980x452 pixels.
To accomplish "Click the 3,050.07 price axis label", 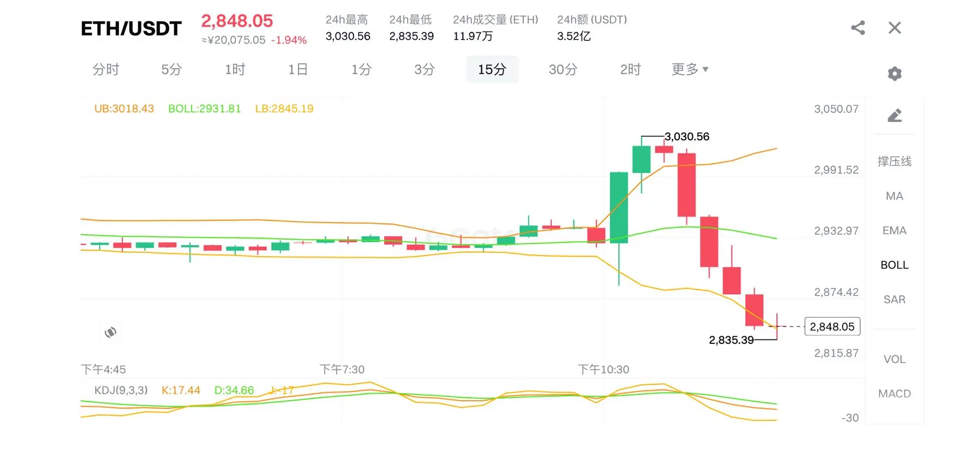I will [x=836, y=109].
